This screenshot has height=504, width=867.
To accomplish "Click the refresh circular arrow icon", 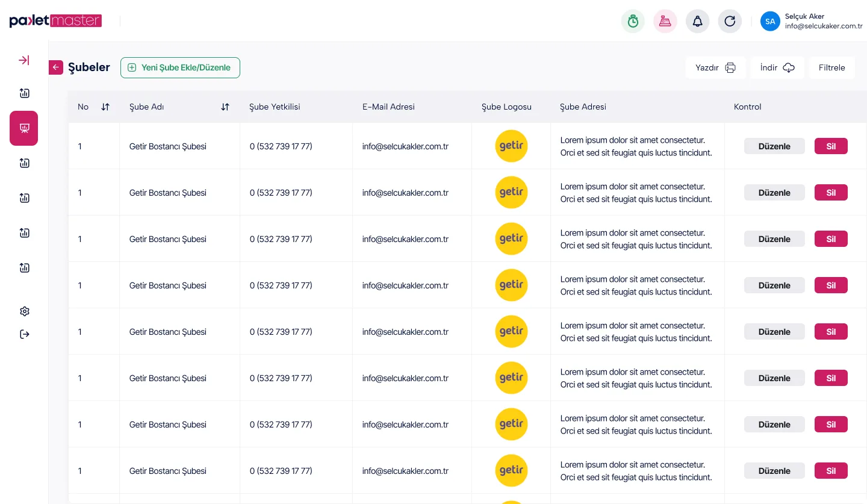I will (x=730, y=22).
